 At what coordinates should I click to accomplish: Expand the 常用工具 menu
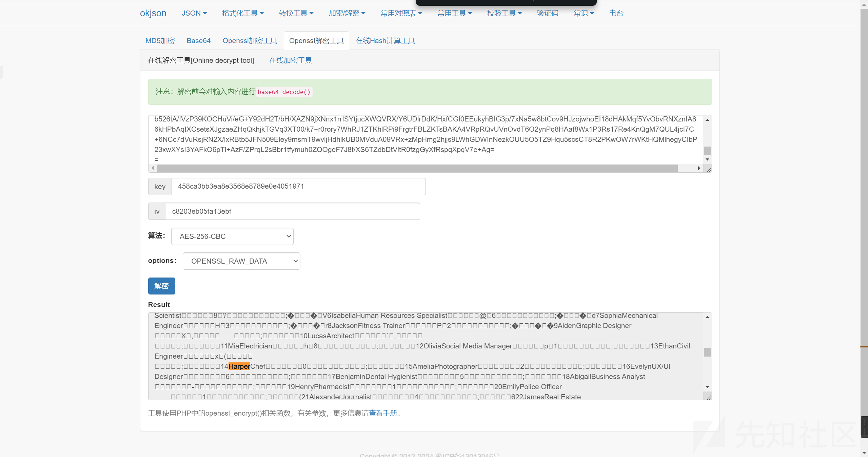pyautogui.click(x=454, y=13)
